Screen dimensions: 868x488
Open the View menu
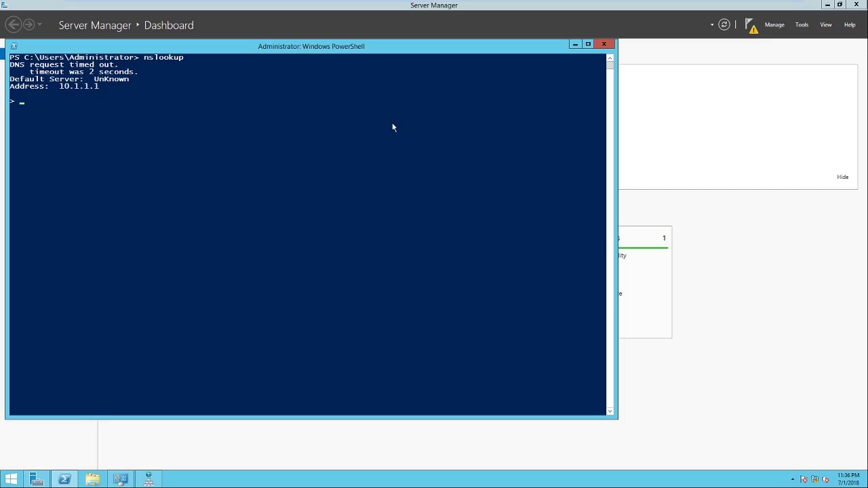[x=826, y=25]
